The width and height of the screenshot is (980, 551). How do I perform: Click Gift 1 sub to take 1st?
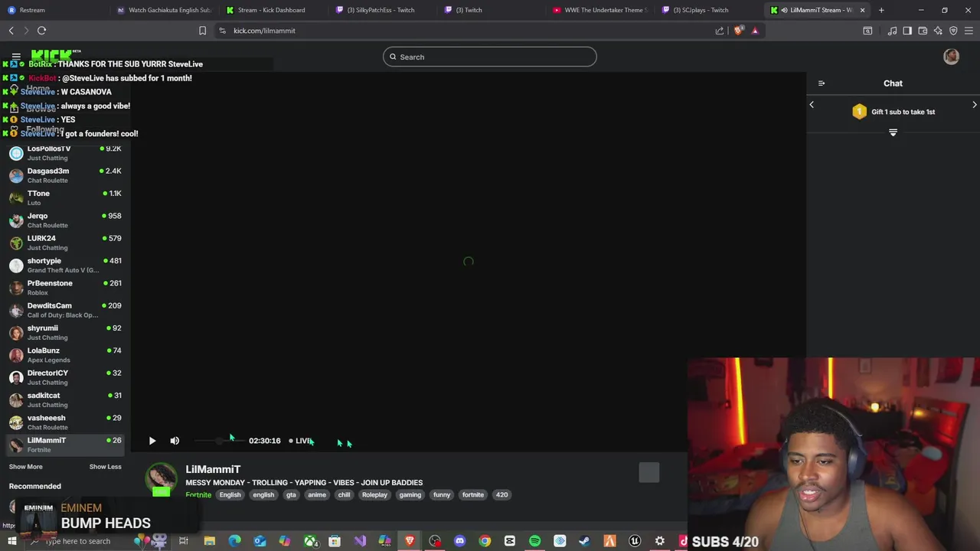(x=893, y=112)
